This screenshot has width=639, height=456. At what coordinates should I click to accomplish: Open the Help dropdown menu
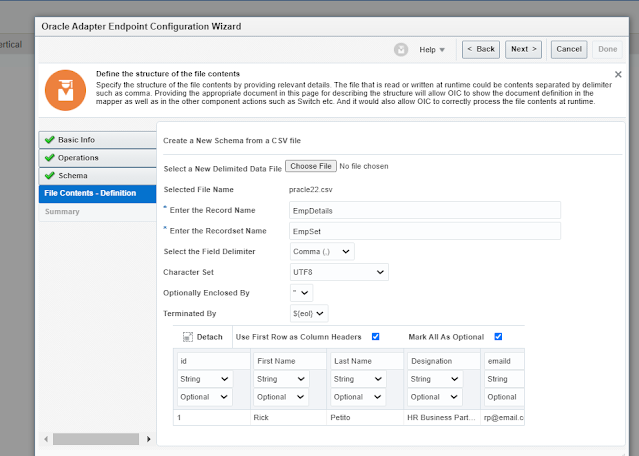pyautogui.click(x=432, y=50)
